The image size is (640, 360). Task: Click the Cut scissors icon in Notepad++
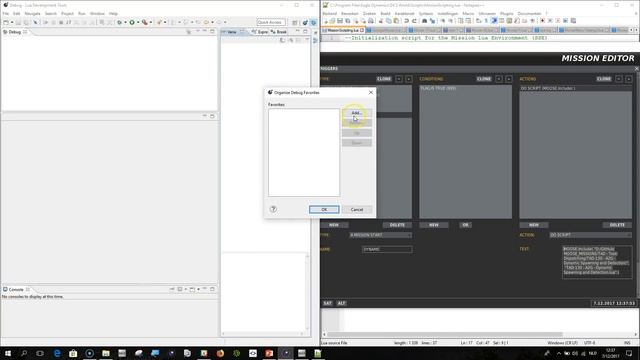380,21
